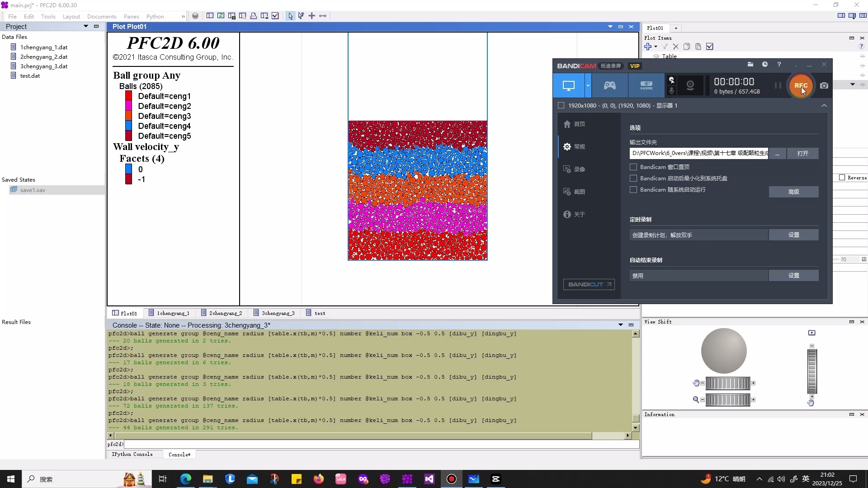Open Bandicam output folder icon
Image resolution: width=868 pixels, height=488 pixels.
(x=750, y=65)
